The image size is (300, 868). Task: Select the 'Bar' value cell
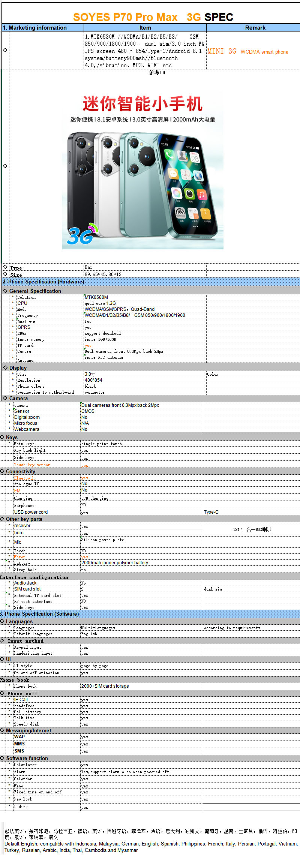point(145,267)
